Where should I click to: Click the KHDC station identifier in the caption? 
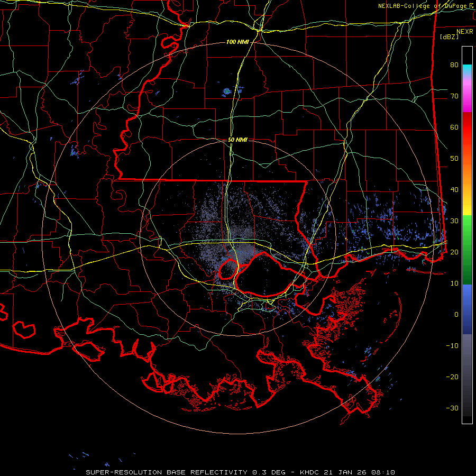pyautogui.click(x=309, y=472)
